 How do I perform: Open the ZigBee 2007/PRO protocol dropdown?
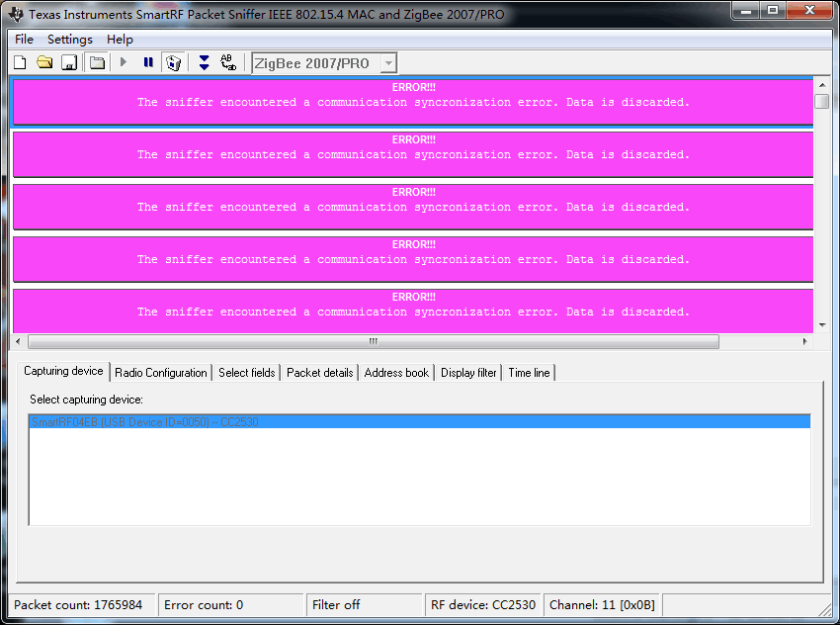pyautogui.click(x=388, y=63)
